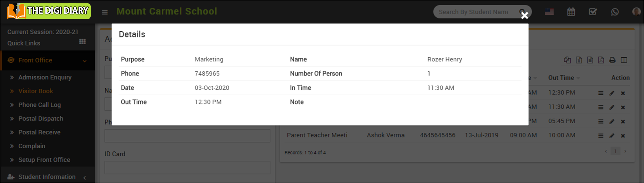Click the Excel export icon
This screenshot has width=644, height=183.
tap(579, 60)
